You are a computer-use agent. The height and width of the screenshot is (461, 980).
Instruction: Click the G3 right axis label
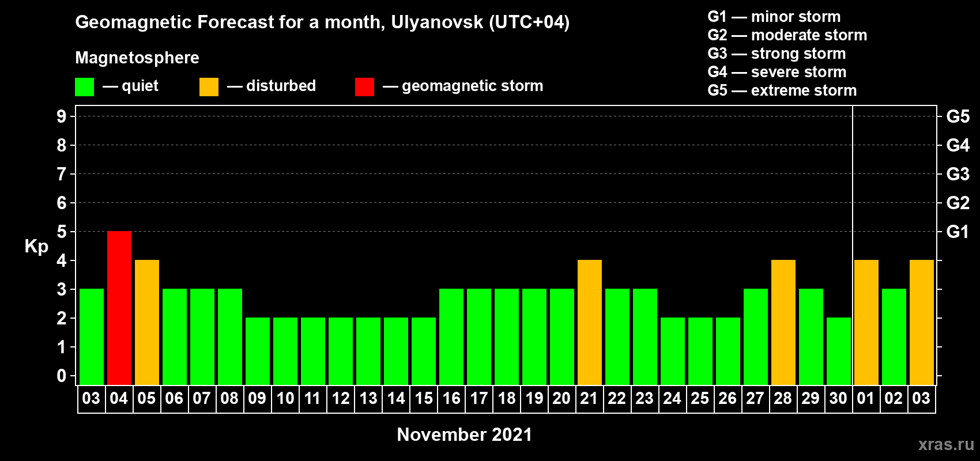958,174
